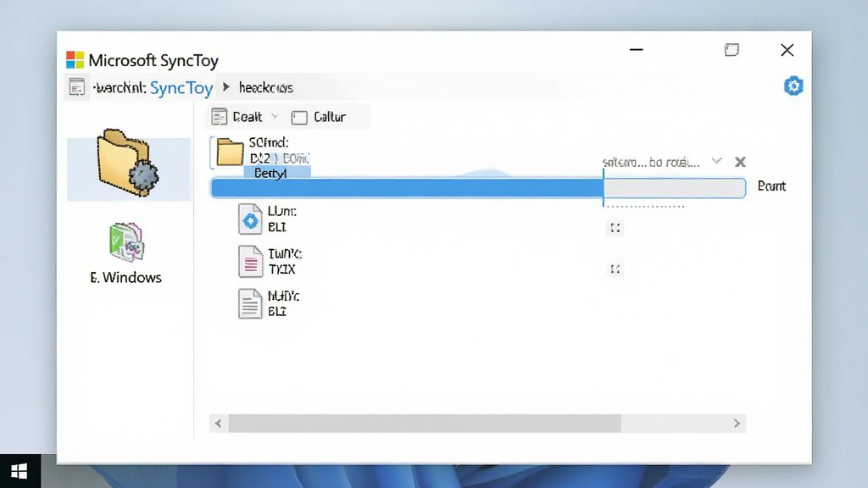
Task: Click the left arrow of horizontal scrollbar
Action: coord(218,424)
